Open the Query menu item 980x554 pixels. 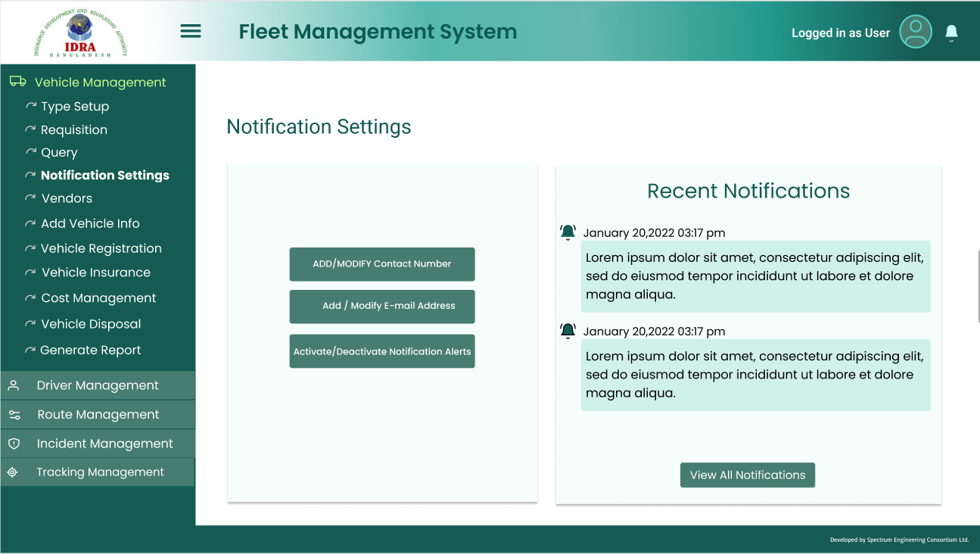pyautogui.click(x=59, y=152)
